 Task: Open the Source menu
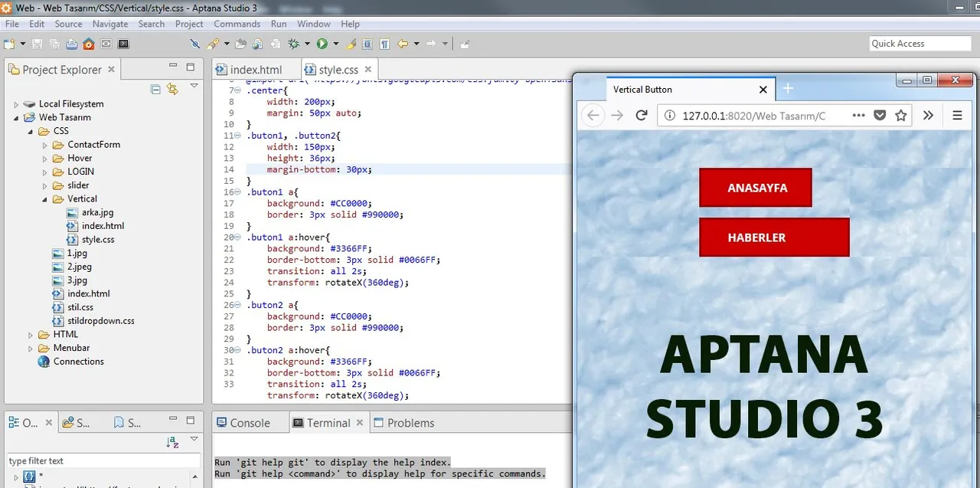[68, 24]
